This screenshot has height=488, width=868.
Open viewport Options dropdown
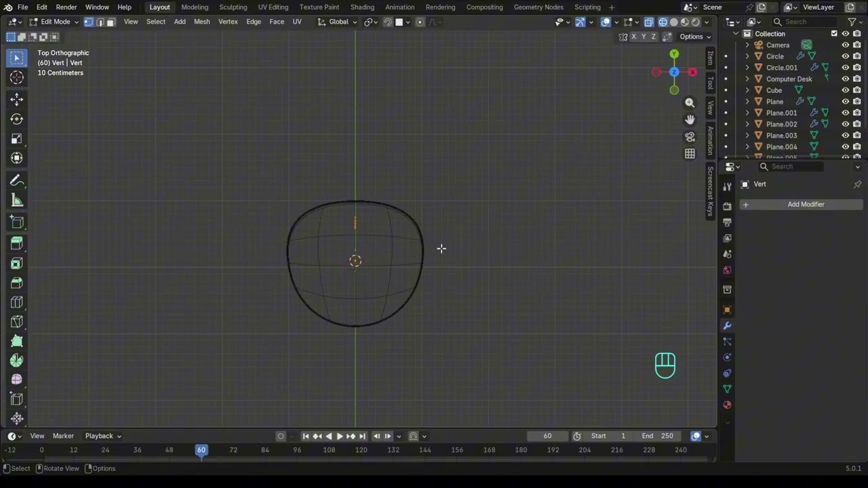[695, 37]
